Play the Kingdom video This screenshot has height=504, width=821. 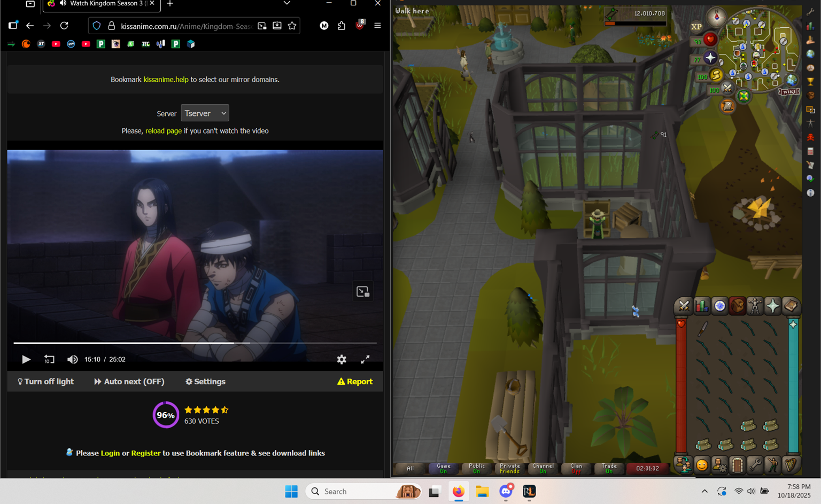(26, 360)
